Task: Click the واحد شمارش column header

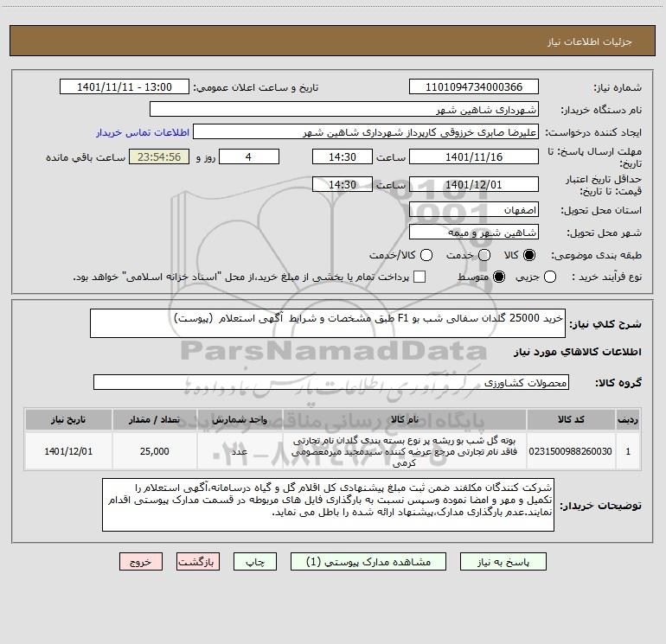Action: click(240, 420)
